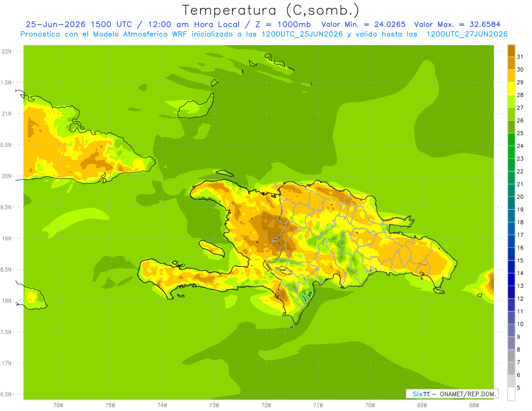Click the colorbar scale label "22"
Viewport: 532px width, 411px height.
coord(521,171)
